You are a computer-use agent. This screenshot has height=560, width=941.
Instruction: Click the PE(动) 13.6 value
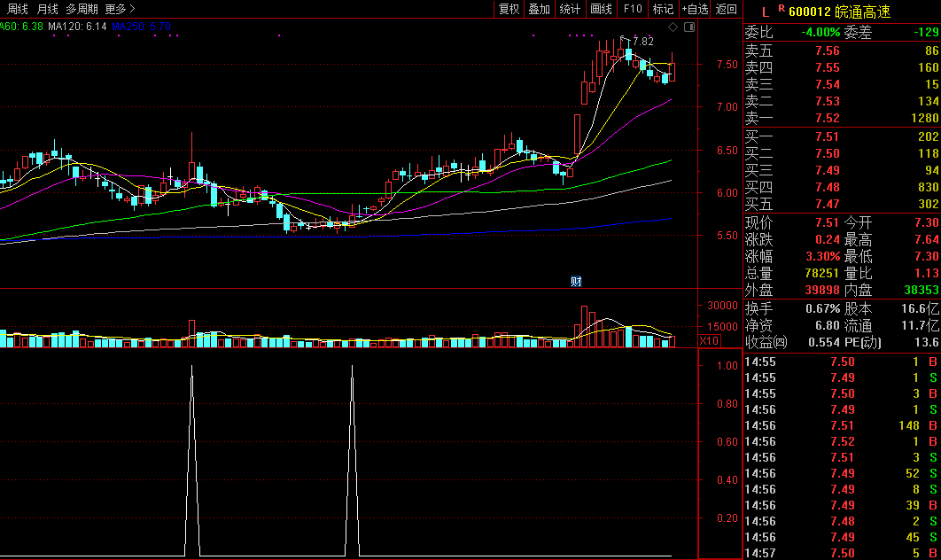point(927,342)
